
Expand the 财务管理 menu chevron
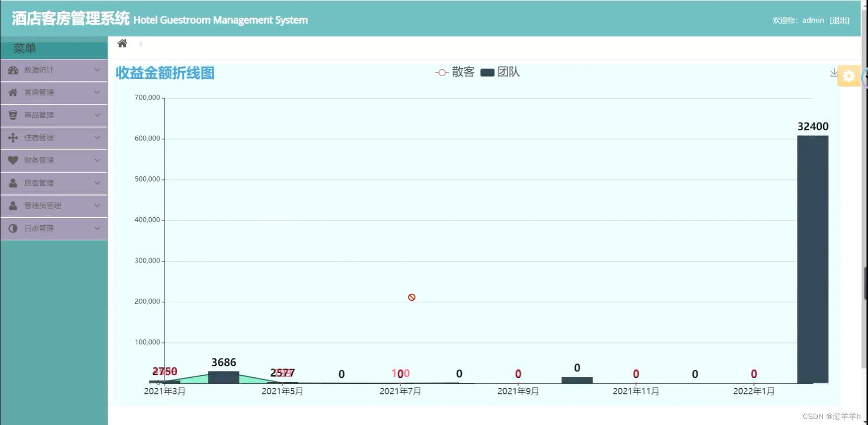tap(97, 160)
